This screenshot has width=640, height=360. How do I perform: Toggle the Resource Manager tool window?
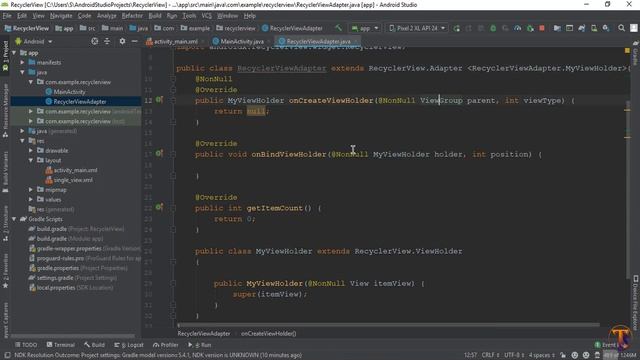(5, 110)
